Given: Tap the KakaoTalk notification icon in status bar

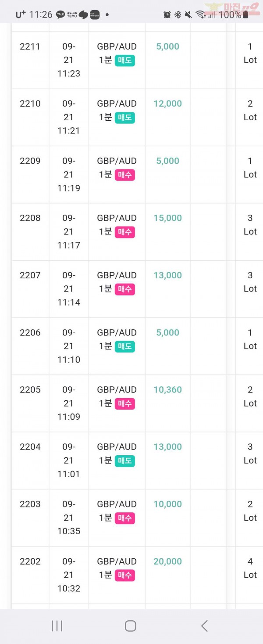Looking at the screenshot, I should [60, 14].
